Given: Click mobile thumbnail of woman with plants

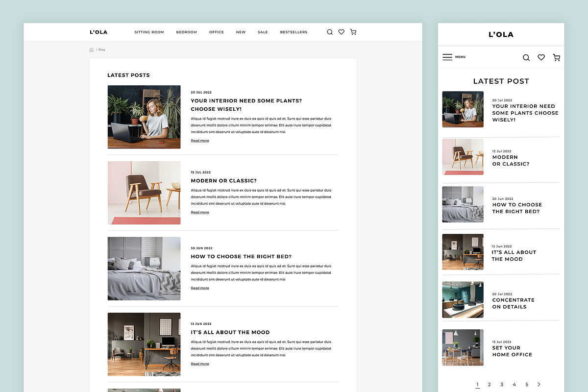Looking at the screenshot, I should (x=463, y=109).
